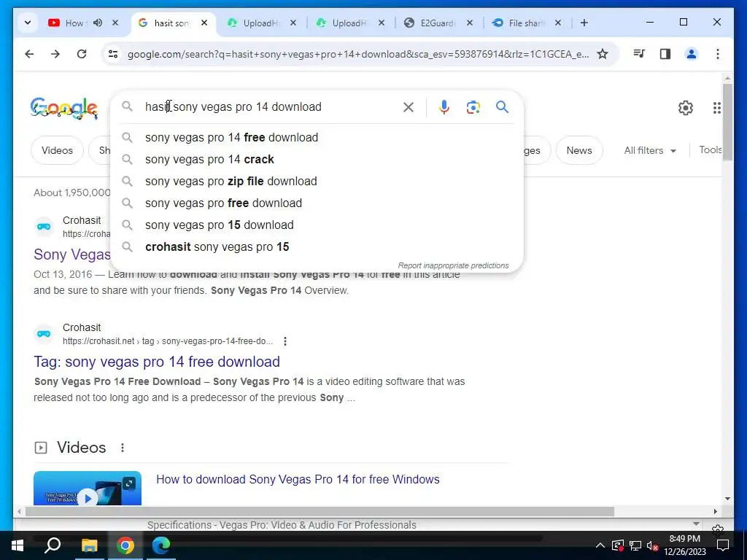The width and height of the screenshot is (747, 560).
Task: Clear the search box with X icon
Action: click(x=409, y=107)
